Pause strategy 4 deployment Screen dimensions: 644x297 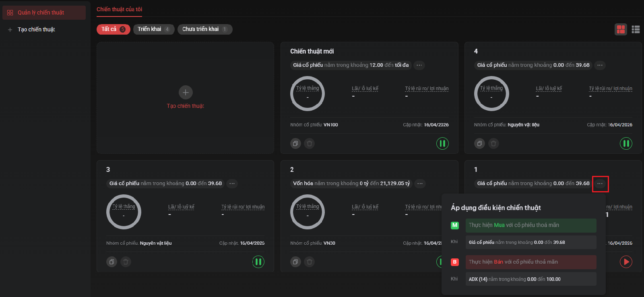coord(626,143)
